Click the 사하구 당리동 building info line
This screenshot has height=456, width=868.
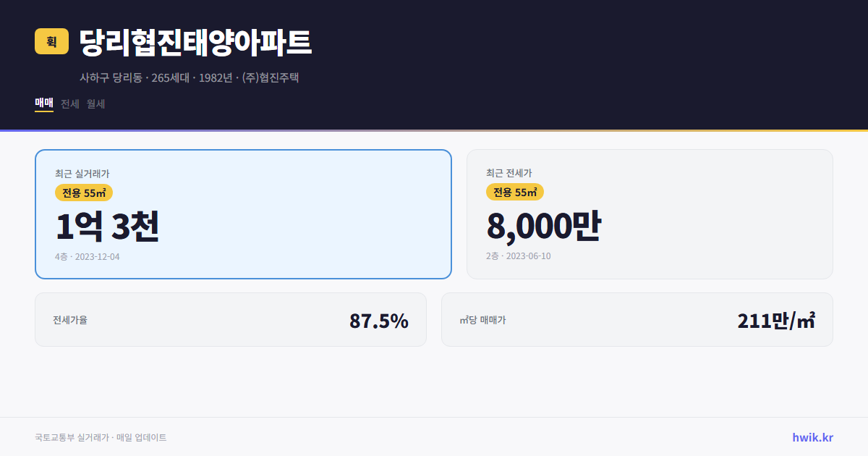tap(191, 77)
